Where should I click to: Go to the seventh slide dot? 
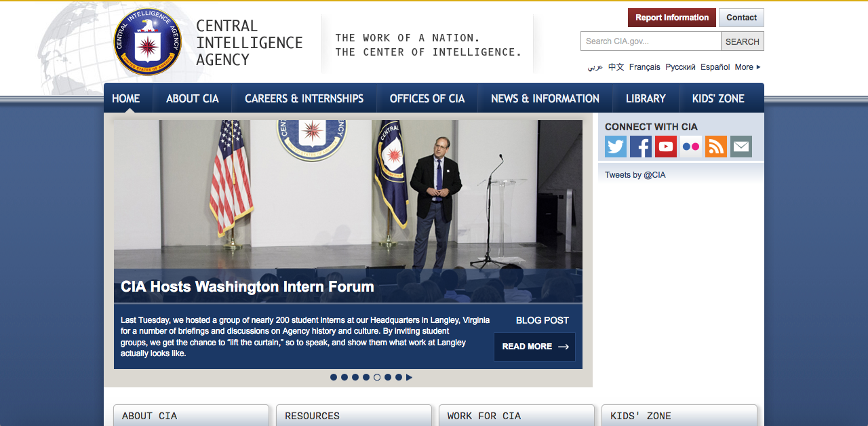(x=399, y=377)
